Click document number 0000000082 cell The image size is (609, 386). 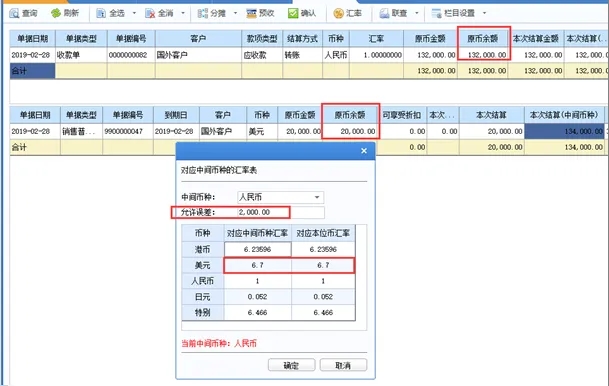[x=131, y=55]
